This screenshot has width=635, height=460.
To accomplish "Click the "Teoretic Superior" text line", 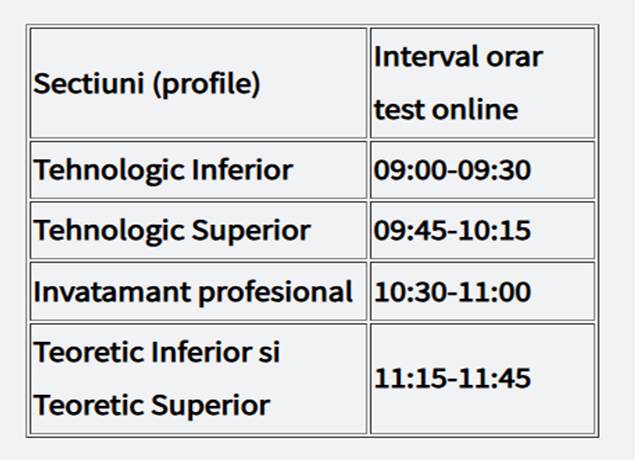I will [x=152, y=406].
